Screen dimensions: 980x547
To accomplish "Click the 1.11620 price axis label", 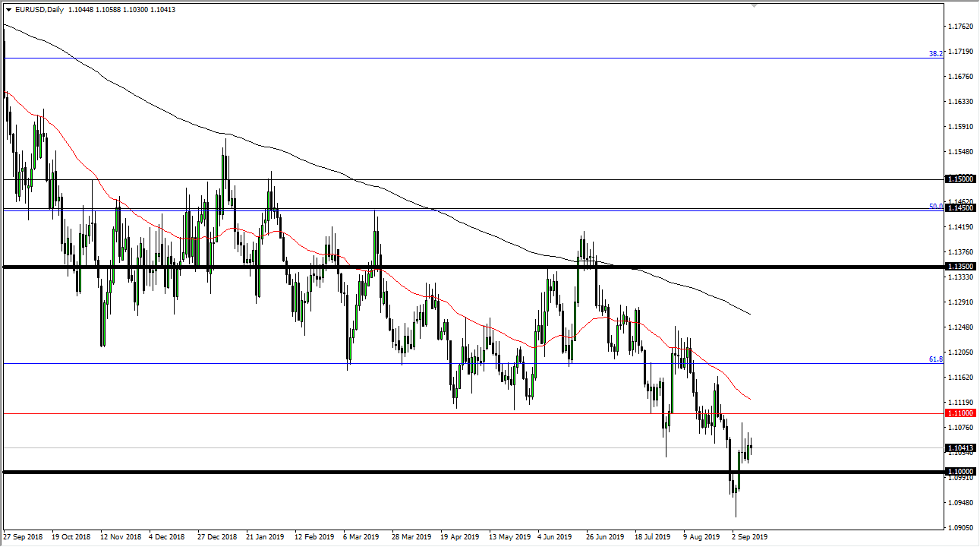I will point(960,378).
